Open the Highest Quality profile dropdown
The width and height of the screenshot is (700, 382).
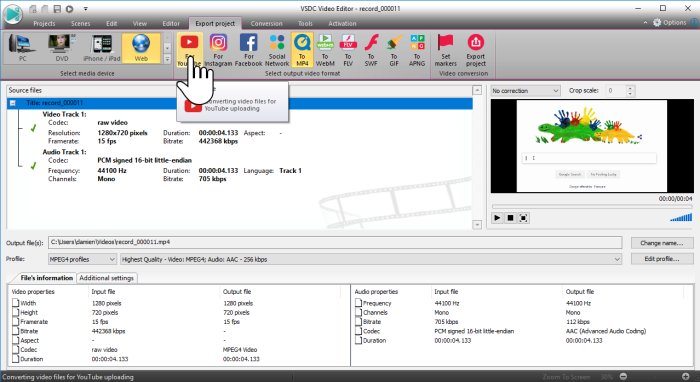point(371,259)
